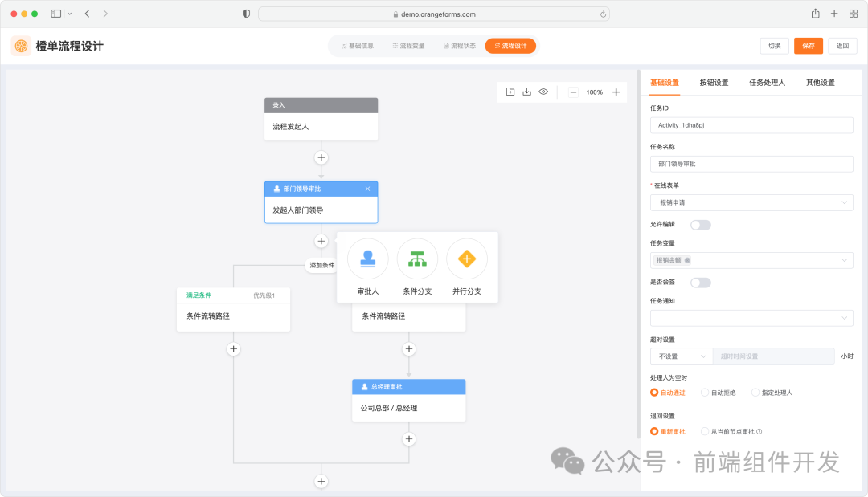This screenshot has height=497, width=868.
Task: Switch to the 按钮设置 tab
Action: [713, 83]
